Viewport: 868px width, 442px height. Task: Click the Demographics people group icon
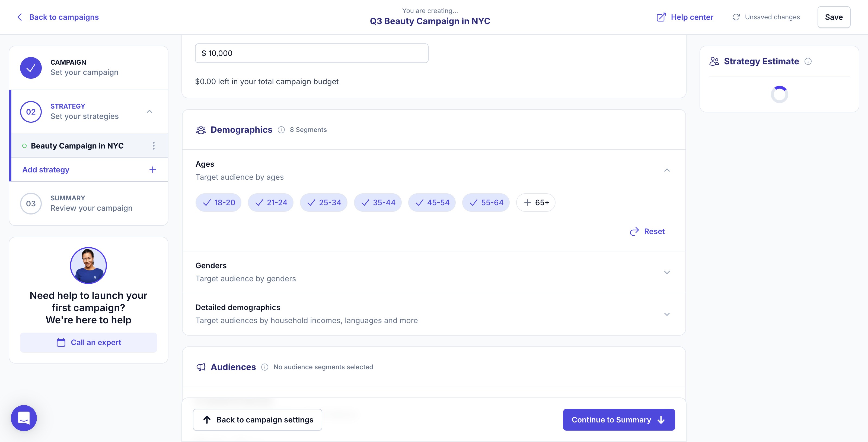pos(201,130)
